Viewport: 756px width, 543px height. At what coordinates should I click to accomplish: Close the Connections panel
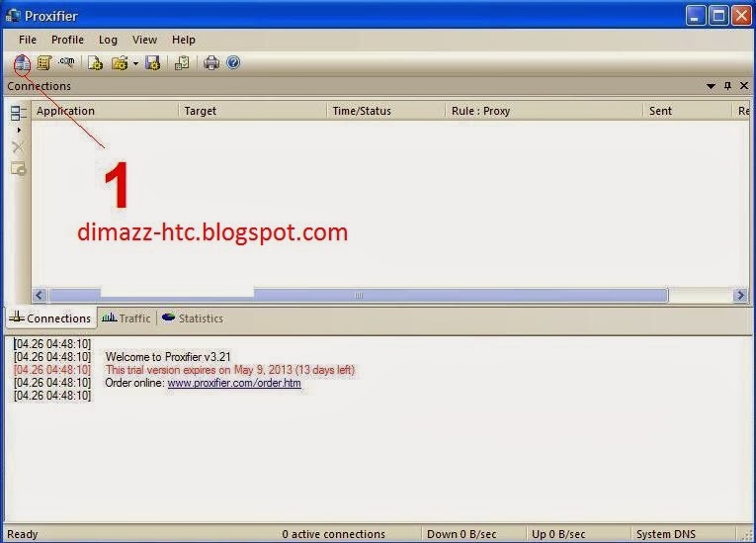(744, 86)
